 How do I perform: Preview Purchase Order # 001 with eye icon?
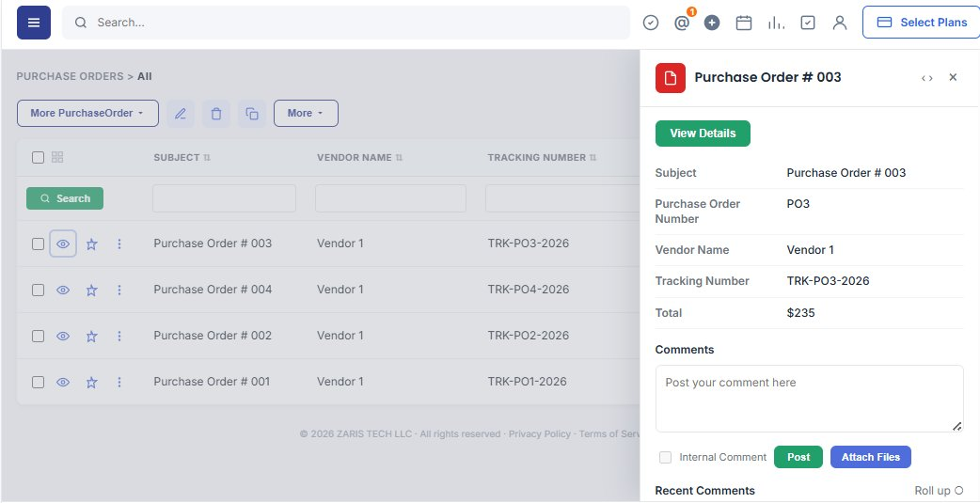coord(63,382)
